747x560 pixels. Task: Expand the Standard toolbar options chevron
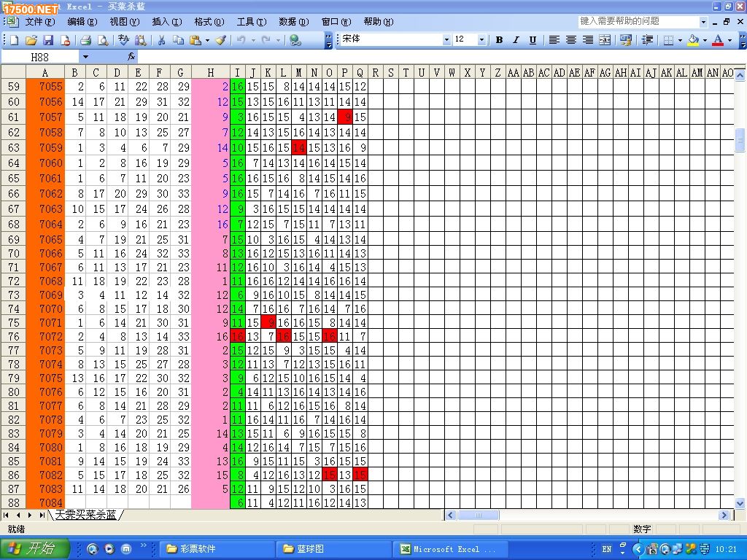pyautogui.click(x=328, y=41)
